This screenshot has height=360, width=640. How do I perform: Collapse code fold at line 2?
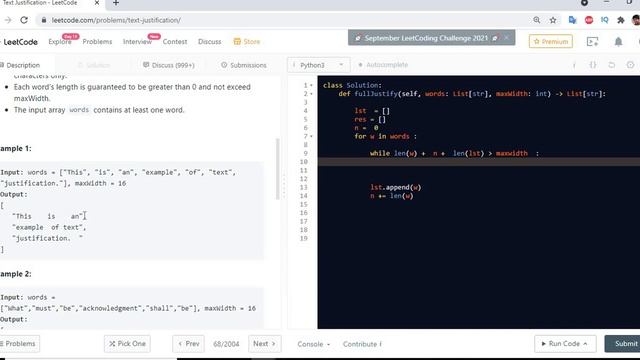pos(311,94)
